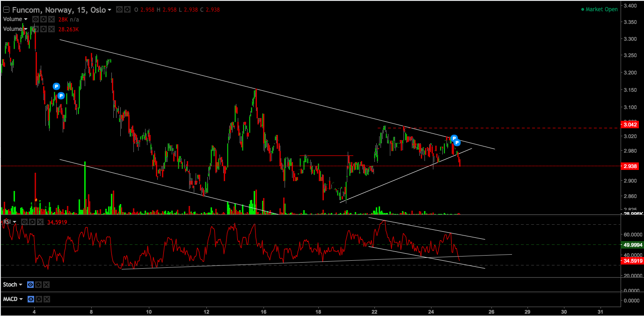Toggle visibility of the Funcom main series
The width and height of the screenshot is (644, 316).
tap(119, 9)
